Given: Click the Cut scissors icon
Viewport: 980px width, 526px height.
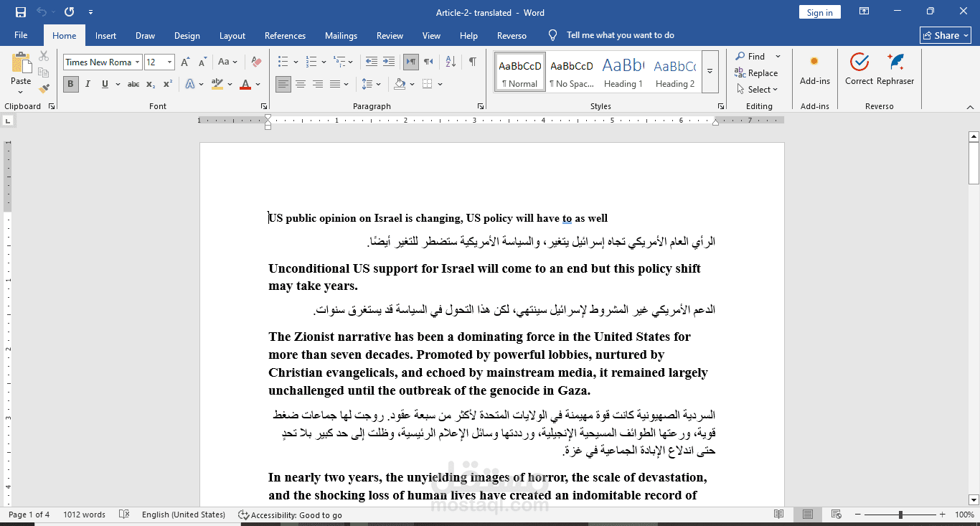Looking at the screenshot, I should coord(44,56).
